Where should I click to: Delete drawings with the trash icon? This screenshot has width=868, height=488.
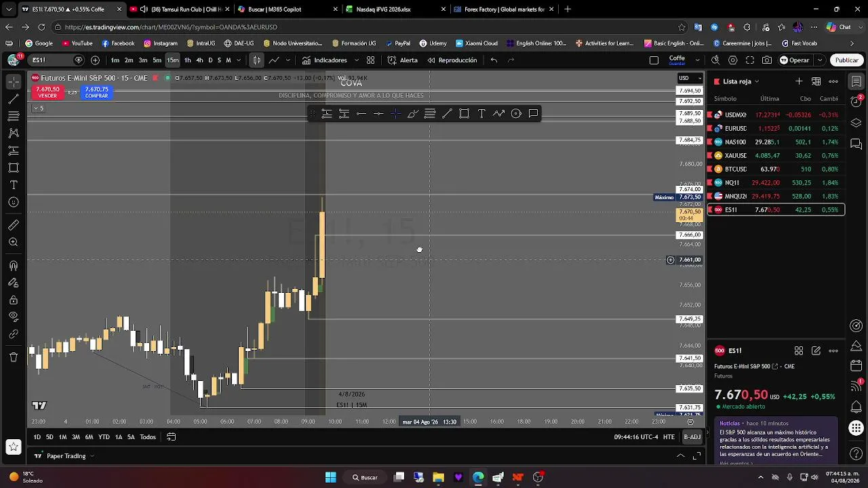(14, 357)
